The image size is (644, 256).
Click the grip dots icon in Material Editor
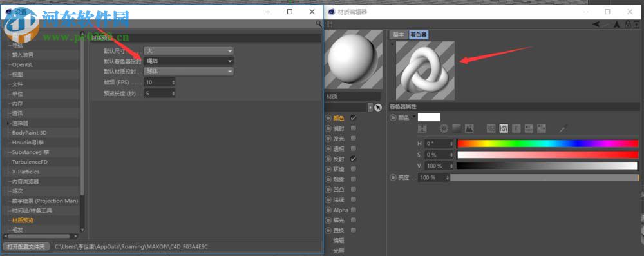[x=329, y=25]
